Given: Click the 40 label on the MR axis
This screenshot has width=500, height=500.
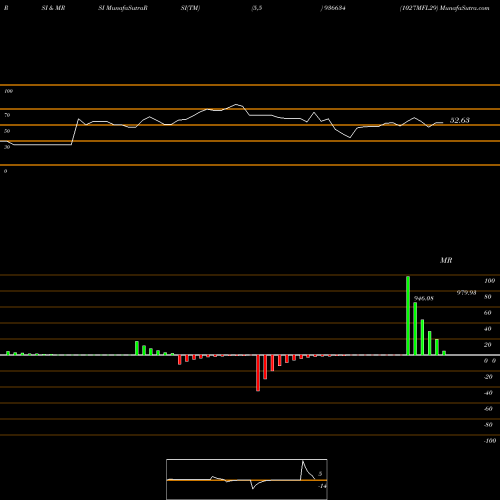Looking at the screenshot, I should pyautogui.click(x=488, y=329).
